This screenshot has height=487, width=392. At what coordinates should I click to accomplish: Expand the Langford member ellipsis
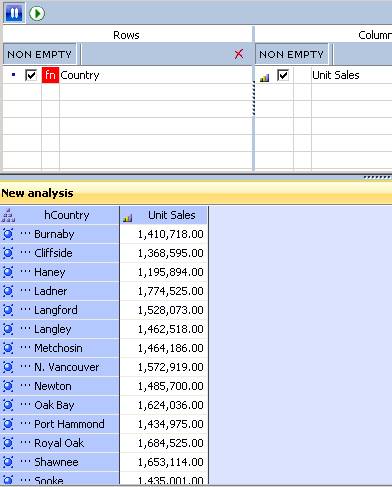pos(25,309)
